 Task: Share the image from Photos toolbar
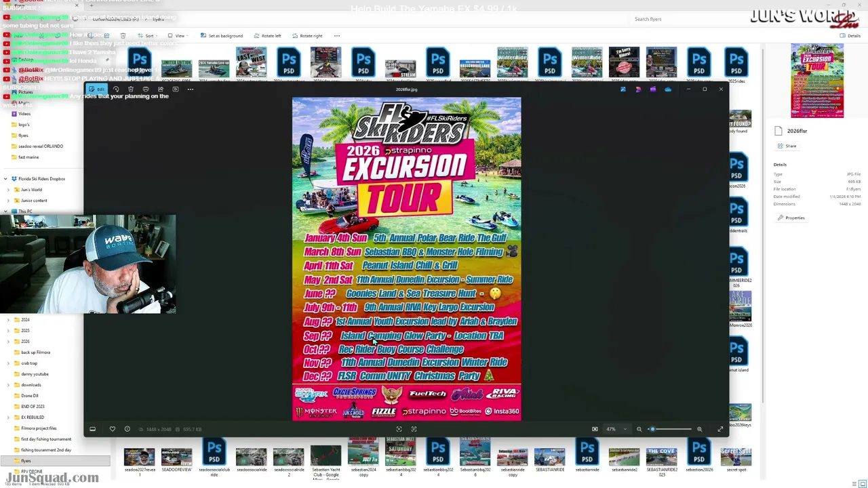pyautogui.click(x=161, y=89)
